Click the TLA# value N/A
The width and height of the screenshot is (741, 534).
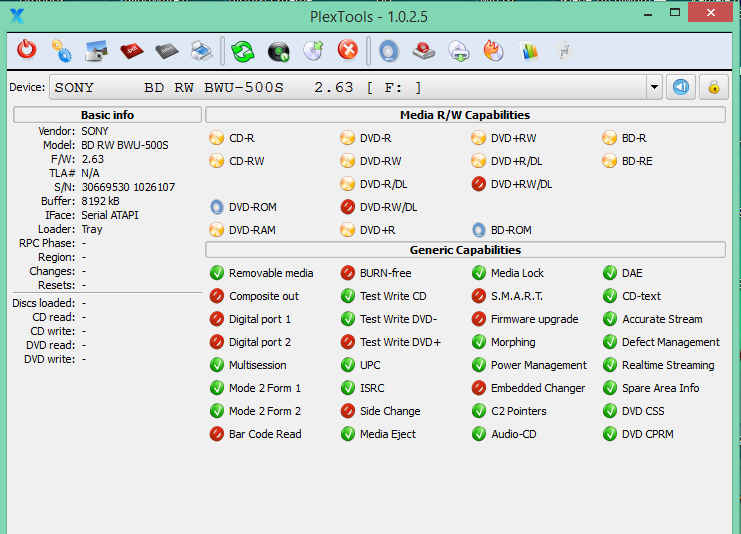[x=90, y=173]
